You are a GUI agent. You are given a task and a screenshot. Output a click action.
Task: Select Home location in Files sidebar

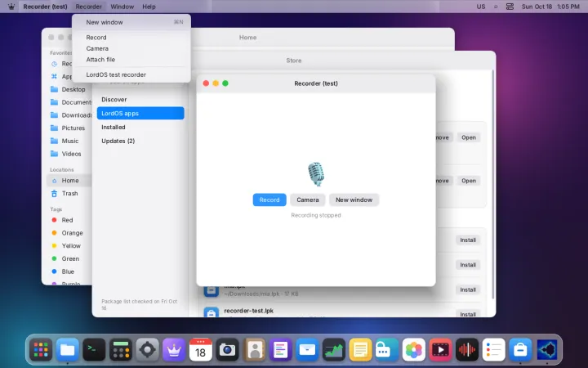(69, 181)
